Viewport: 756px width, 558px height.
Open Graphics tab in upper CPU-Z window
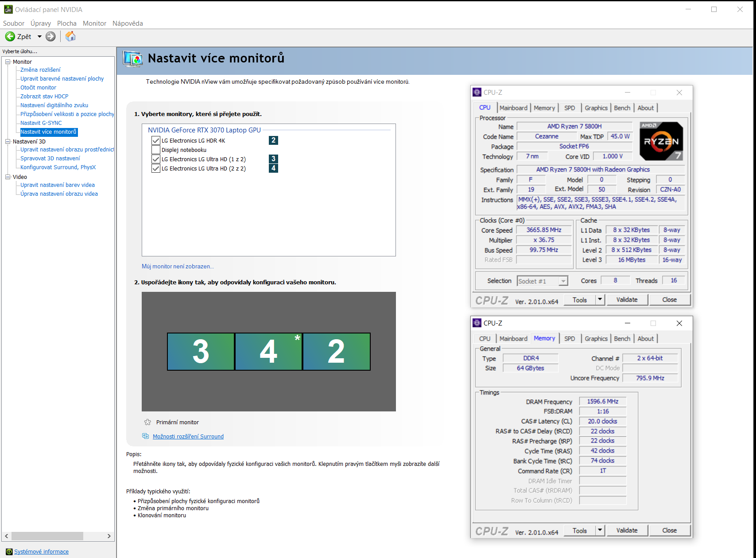point(596,108)
